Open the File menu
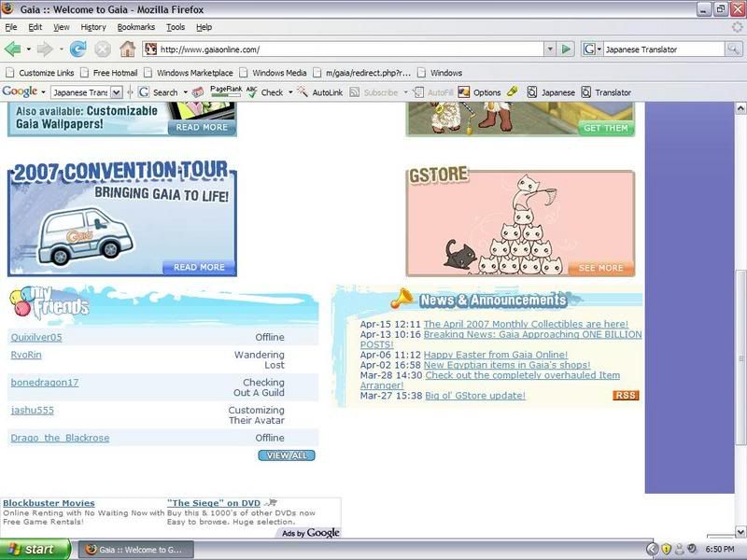 [x=11, y=27]
